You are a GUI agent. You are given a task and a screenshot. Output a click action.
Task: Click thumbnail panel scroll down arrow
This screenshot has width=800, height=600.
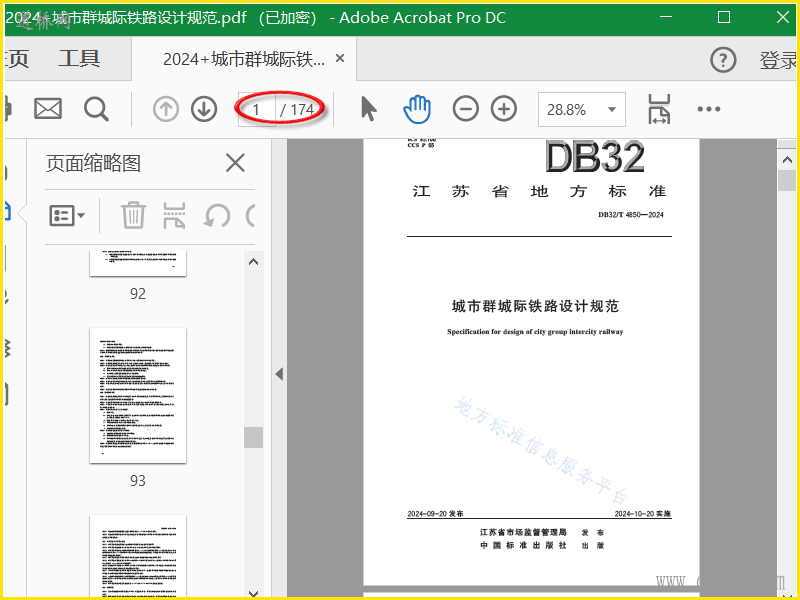tap(254, 593)
